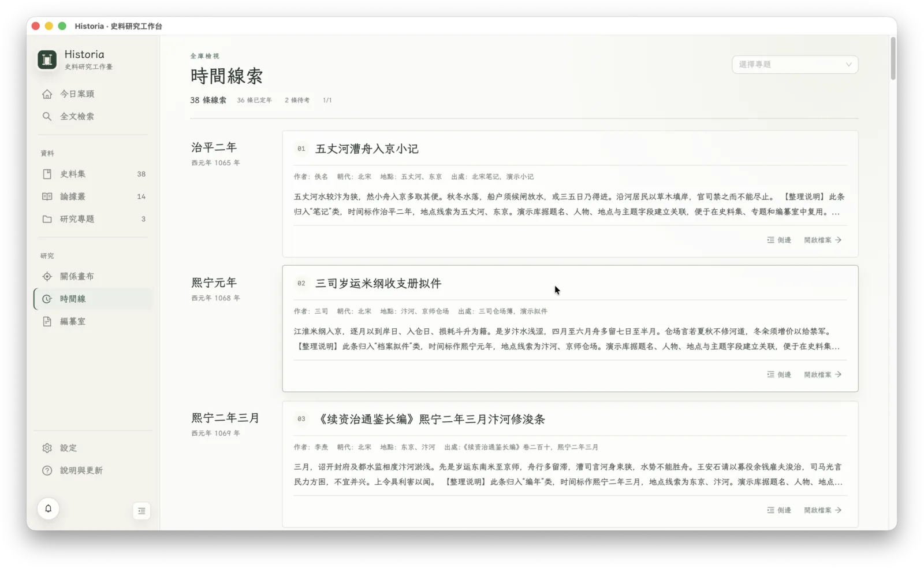Image resolution: width=924 pixels, height=568 pixels.
Task: Click the 1/1 page indicator
Action: [x=327, y=100]
